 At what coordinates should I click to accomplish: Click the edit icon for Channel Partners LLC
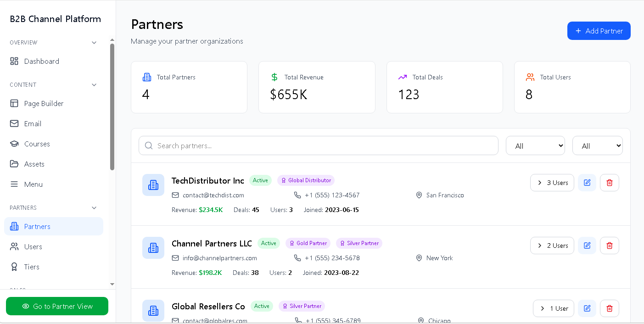(x=587, y=246)
